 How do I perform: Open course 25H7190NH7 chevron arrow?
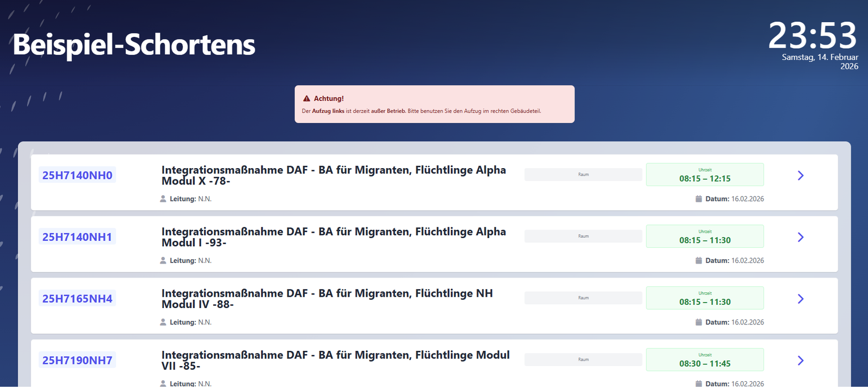tap(800, 361)
